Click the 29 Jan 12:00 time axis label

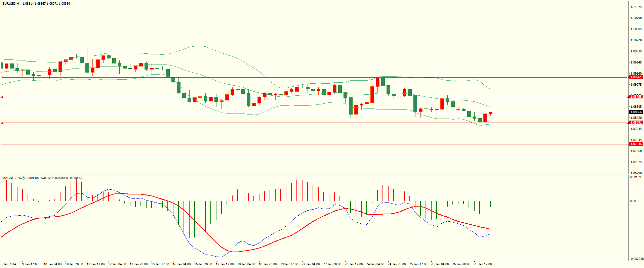click(x=483, y=264)
